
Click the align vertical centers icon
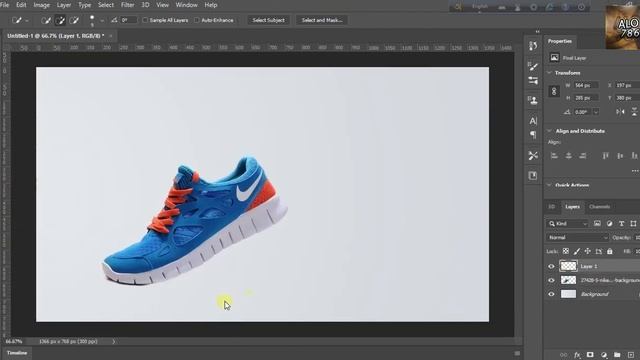tap(620, 156)
